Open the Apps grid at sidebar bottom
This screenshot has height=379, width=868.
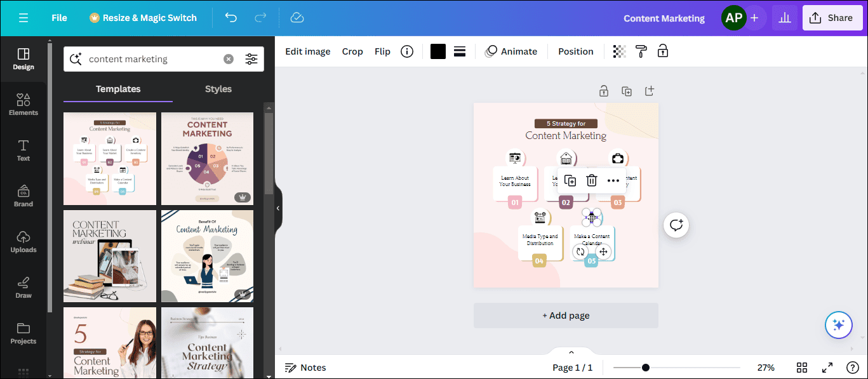pos(23,373)
